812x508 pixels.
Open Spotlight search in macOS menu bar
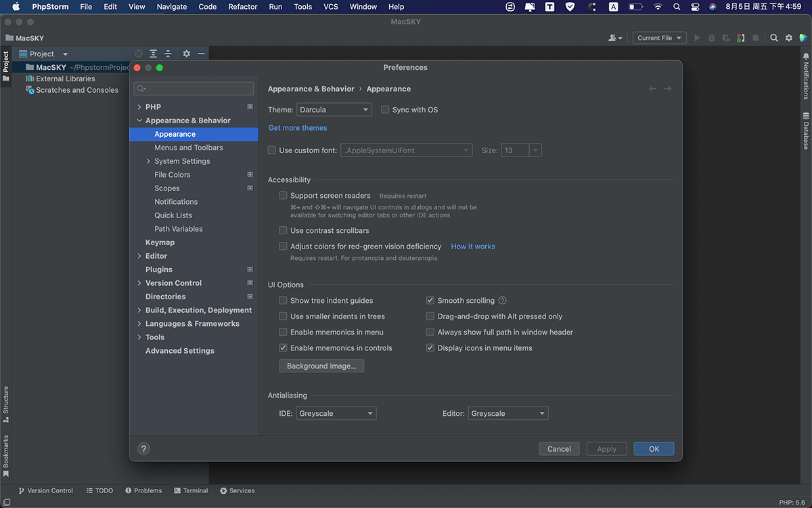tap(677, 7)
